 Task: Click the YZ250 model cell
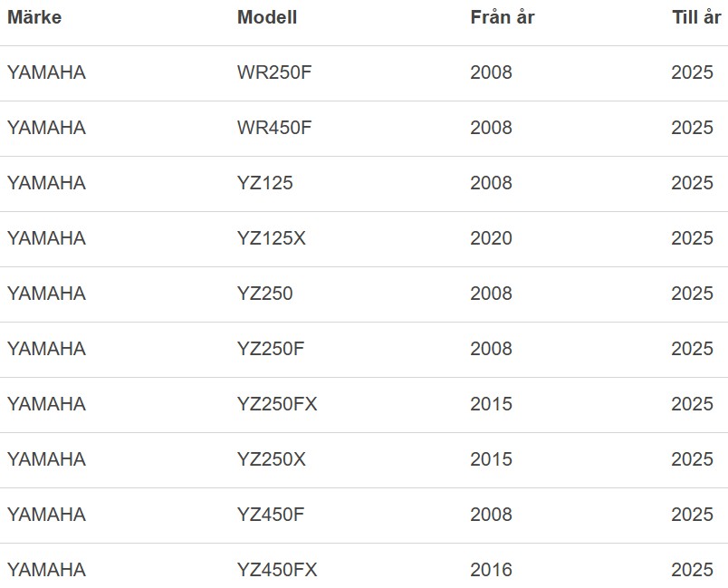click(x=264, y=294)
